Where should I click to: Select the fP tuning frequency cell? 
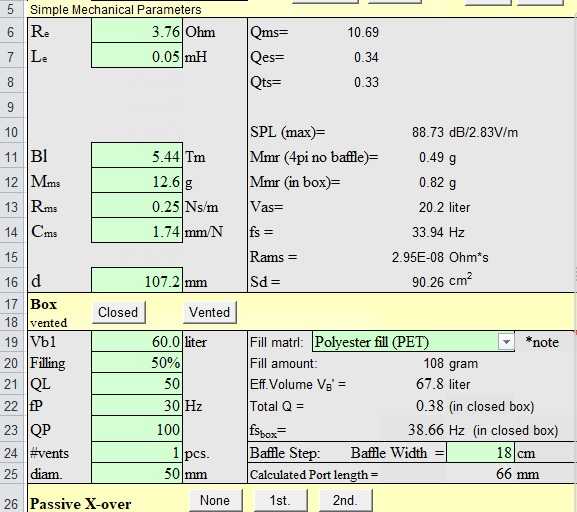(137, 406)
